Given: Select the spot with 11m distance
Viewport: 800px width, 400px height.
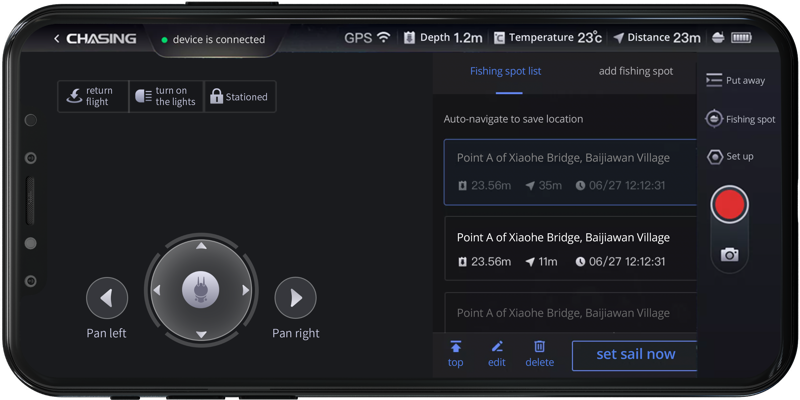Looking at the screenshot, I should tap(570, 248).
